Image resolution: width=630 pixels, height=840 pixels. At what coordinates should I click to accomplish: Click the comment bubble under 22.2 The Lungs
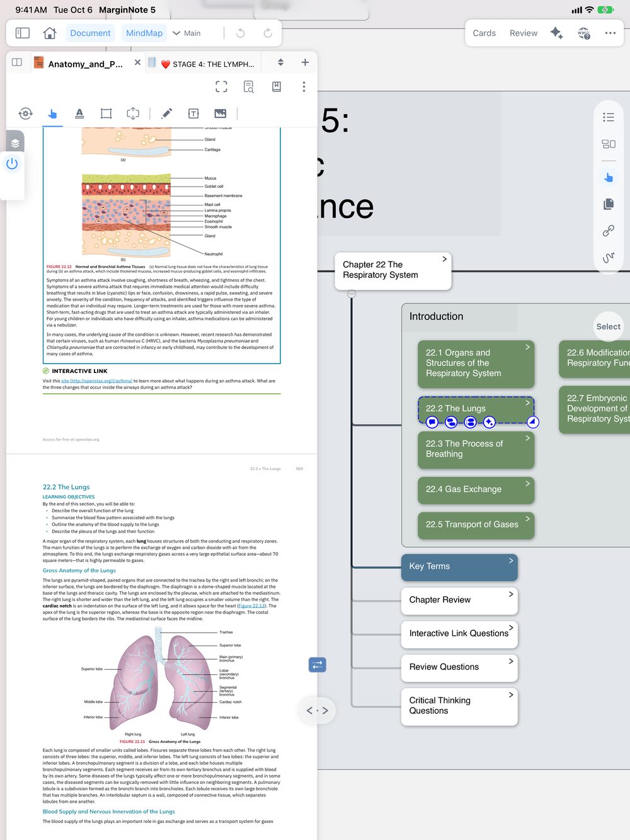click(432, 422)
